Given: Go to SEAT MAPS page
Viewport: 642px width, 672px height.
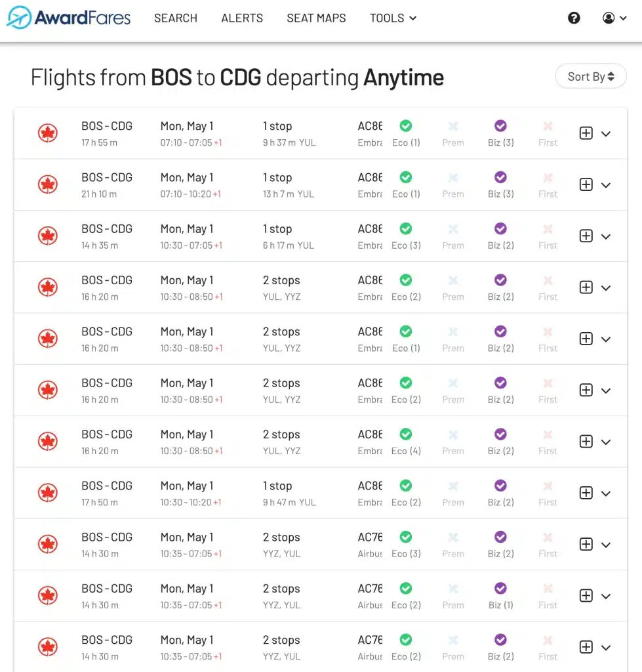Looking at the screenshot, I should pyautogui.click(x=316, y=18).
